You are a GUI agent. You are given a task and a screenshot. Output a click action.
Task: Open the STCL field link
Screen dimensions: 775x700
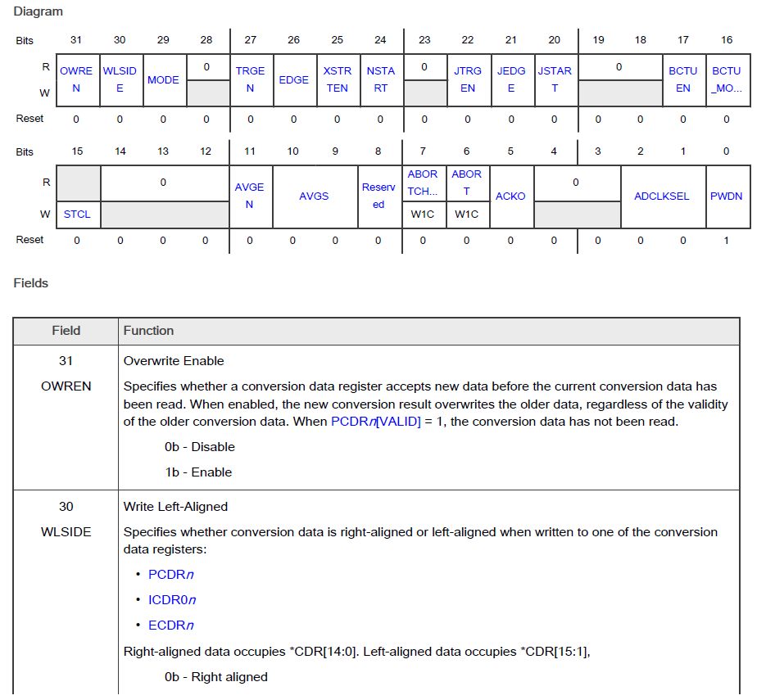click(77, 215)
